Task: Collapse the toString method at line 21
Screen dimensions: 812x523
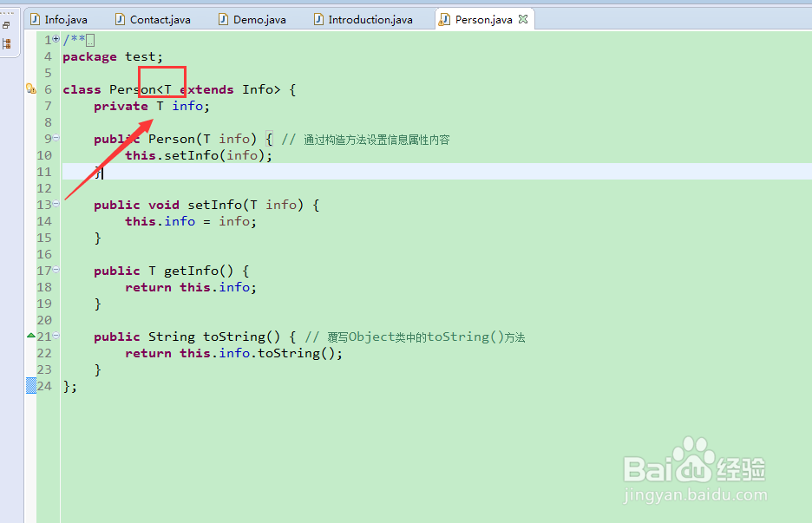Action: point(56,336)
